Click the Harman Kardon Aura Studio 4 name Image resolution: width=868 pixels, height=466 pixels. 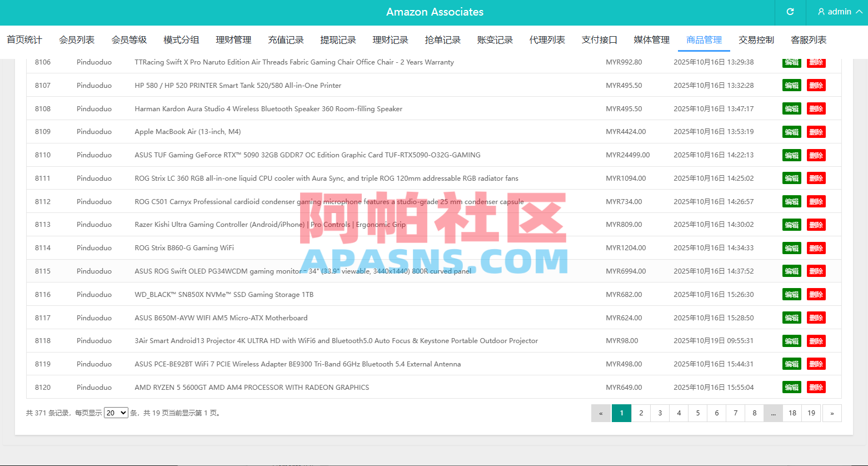pyautogui.click(x=268, y=109)
